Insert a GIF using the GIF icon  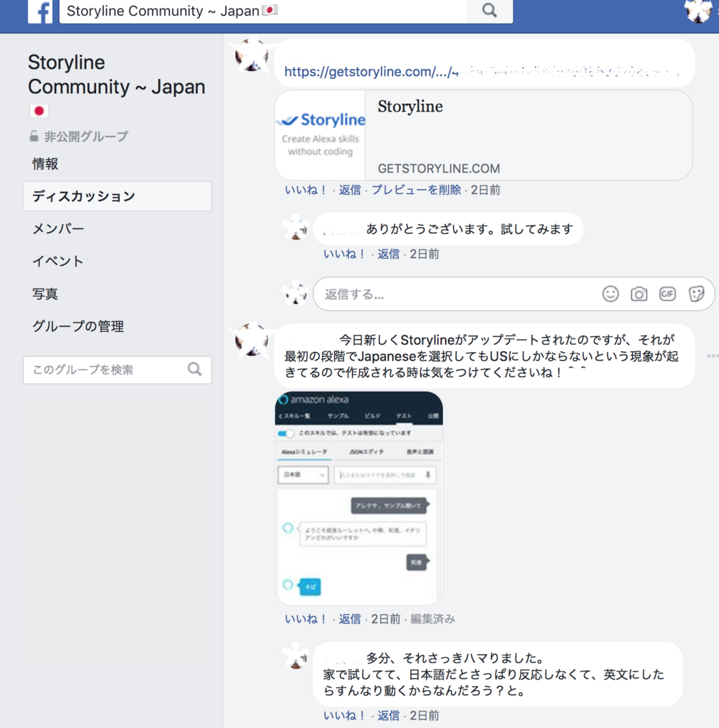click(x=667, y=293)
